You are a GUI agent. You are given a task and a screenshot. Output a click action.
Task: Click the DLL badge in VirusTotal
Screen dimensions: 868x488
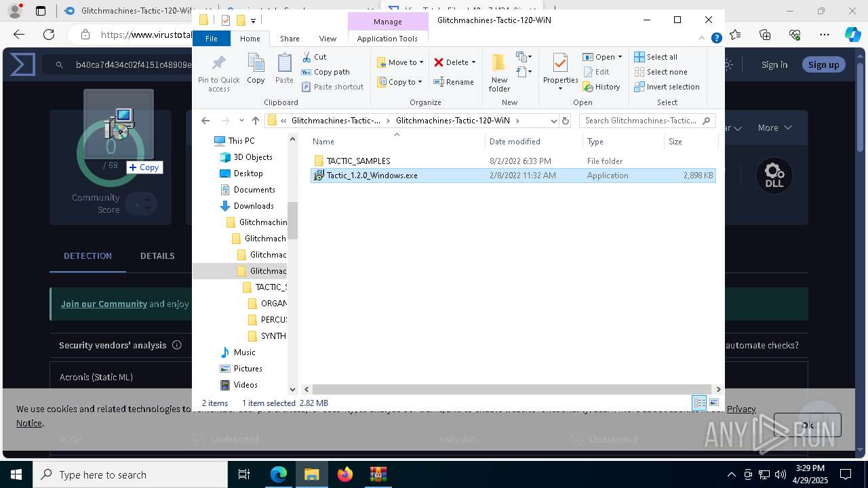774,175
